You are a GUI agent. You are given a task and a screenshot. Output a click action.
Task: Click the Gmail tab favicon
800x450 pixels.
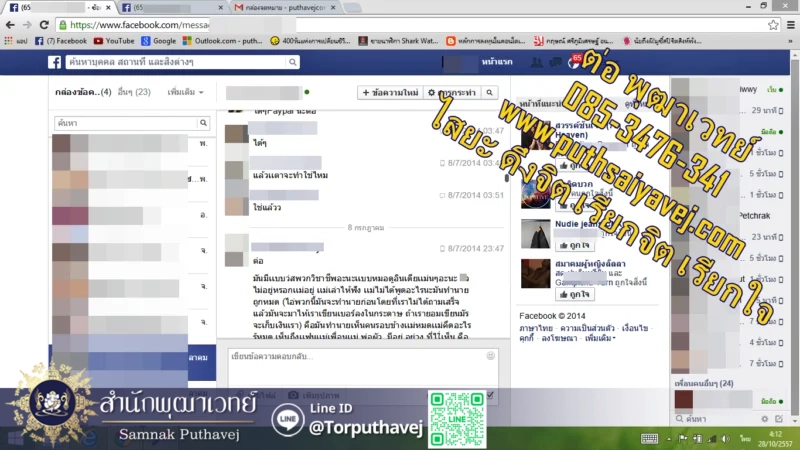point(238,8)
